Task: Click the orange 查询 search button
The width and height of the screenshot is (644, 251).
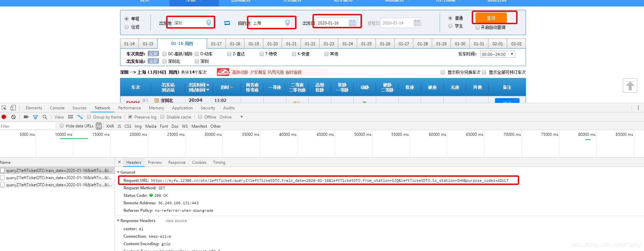Action: pos(491,18)
